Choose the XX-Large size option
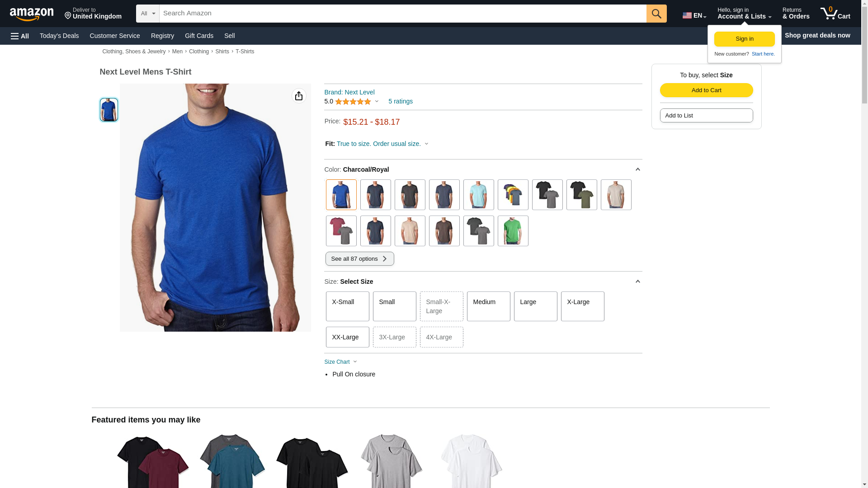 [x=347, y=337]
